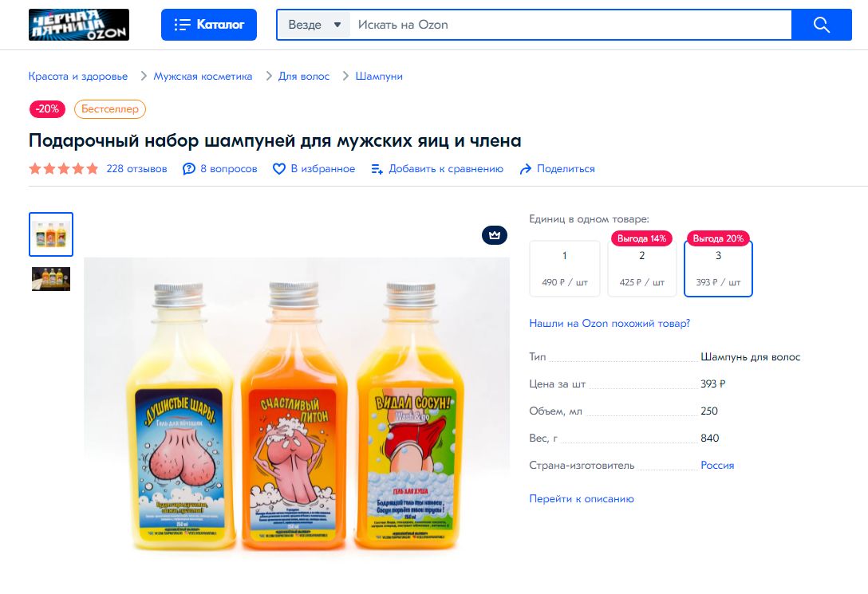Image resolution: width=868 pixels, height=594 pixels.
Task: Select 3 units option at 393 ₽
Action: tap(719, 269)
